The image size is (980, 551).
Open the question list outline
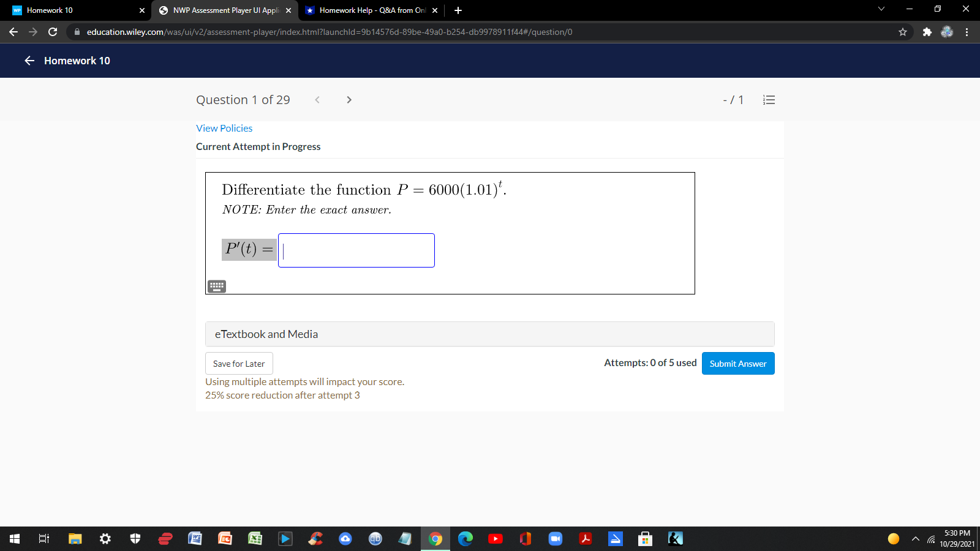click(769, 100)
